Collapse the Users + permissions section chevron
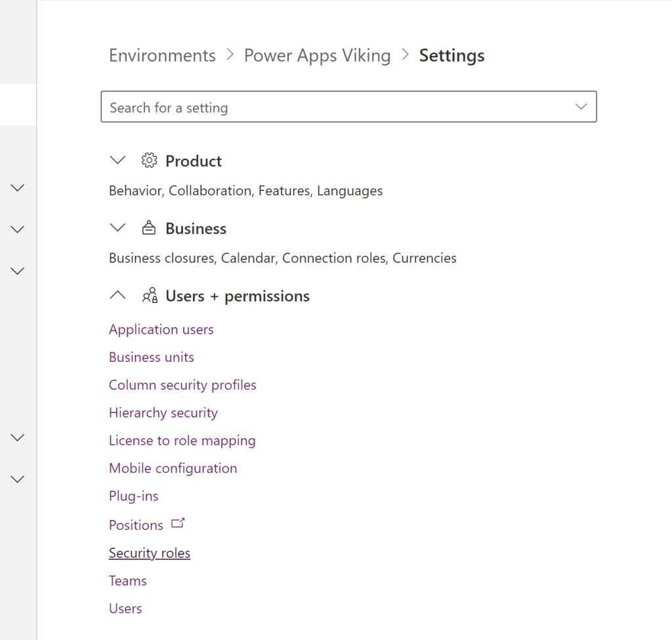The image size is (672, 640). 117,296
